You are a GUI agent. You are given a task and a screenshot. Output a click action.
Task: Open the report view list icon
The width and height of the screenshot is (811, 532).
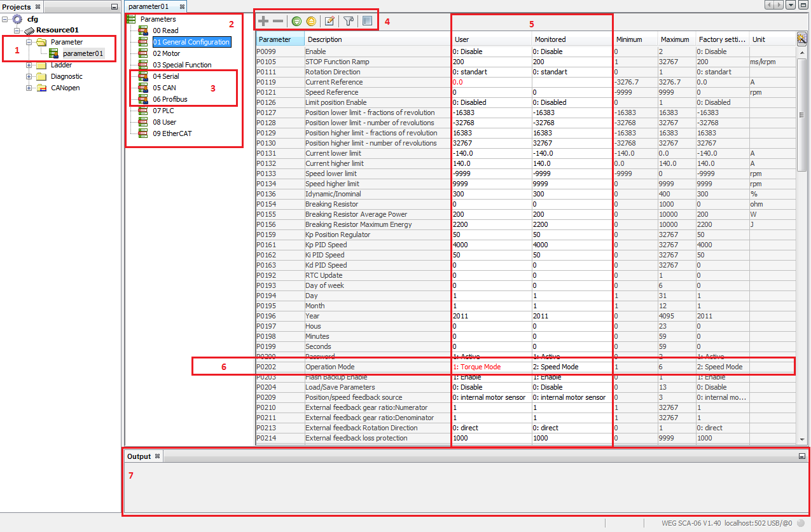tap(367, 20)
